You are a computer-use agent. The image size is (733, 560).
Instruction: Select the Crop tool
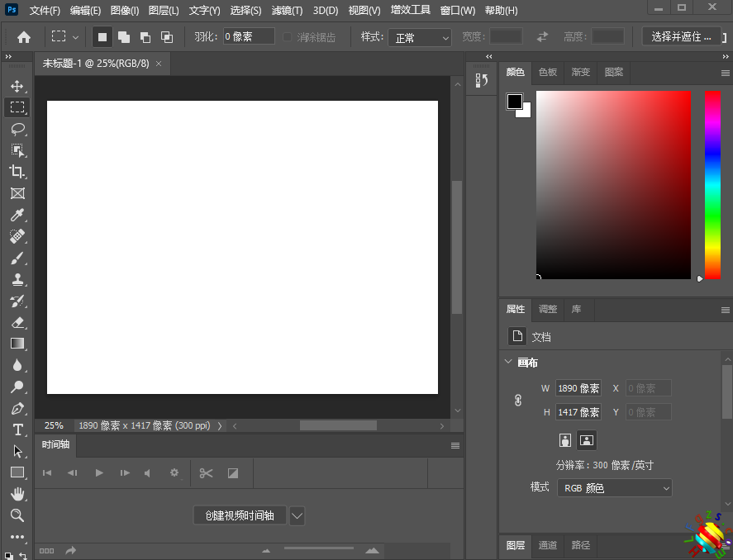17,172
